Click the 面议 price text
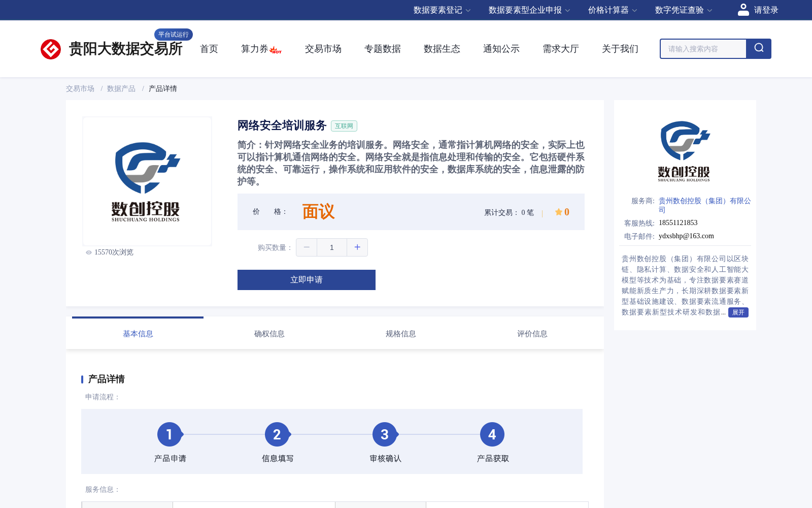The width and height of the screenshot is (812, 508). click(x=318, y=212)
